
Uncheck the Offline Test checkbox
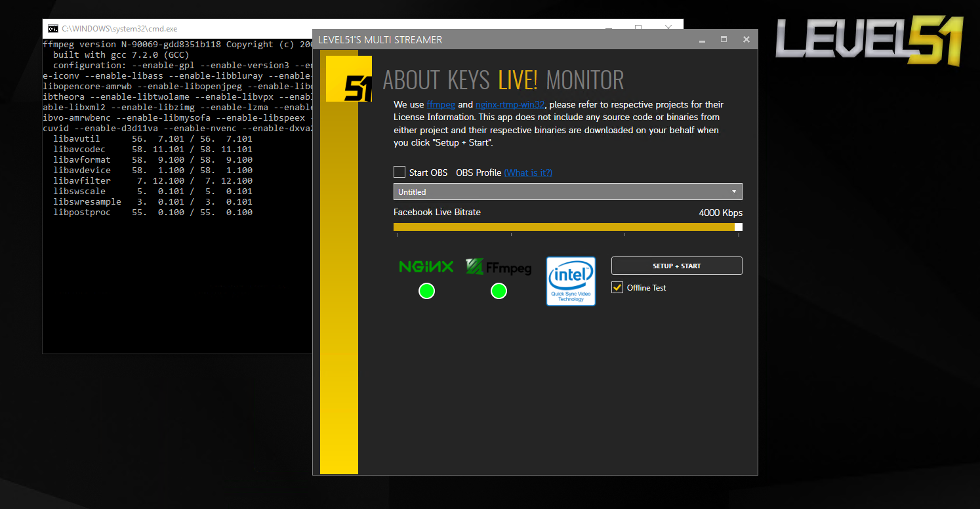pos(617,287)
